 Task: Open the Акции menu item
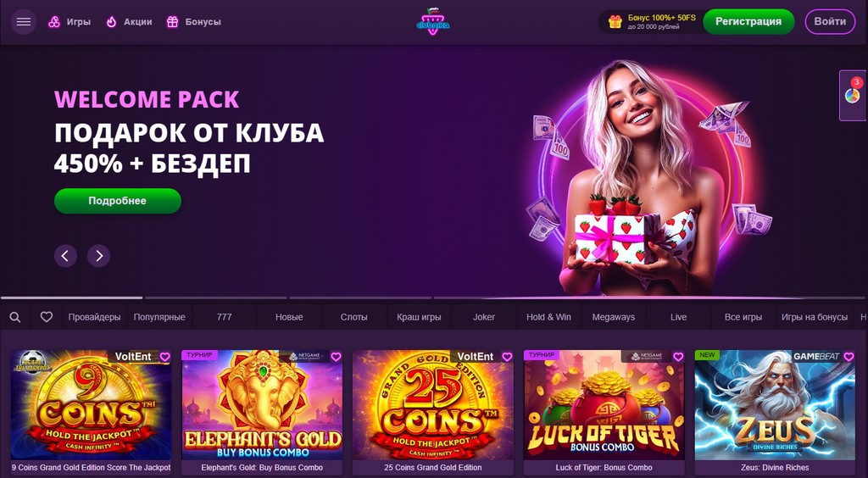(x=129, y=22)
